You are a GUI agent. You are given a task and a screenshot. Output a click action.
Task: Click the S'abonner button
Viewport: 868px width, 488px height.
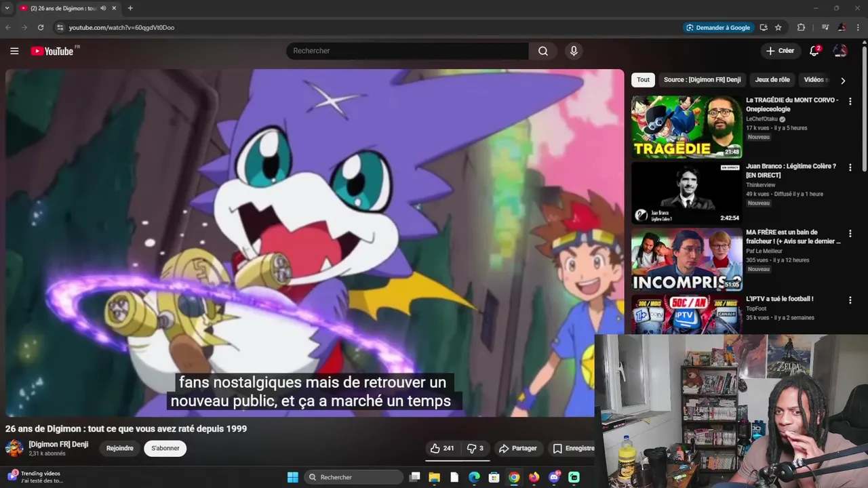pos(165,448)
